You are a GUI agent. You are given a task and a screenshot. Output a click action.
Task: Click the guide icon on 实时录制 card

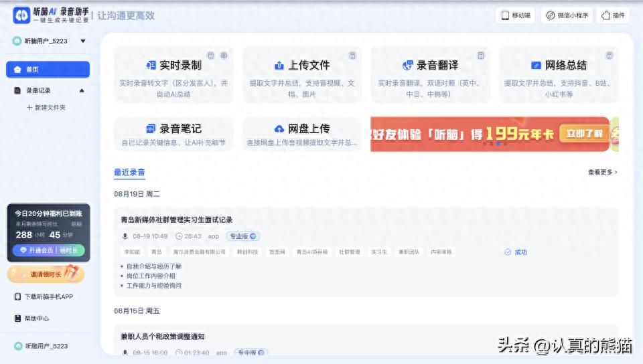[211, 56]
